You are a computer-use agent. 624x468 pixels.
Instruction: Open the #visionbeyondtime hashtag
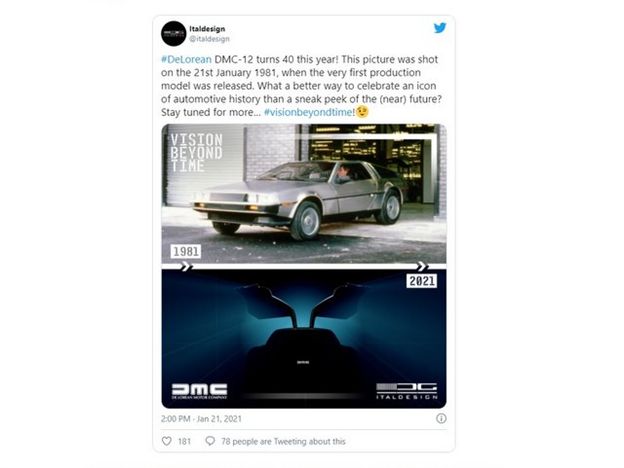308,112
